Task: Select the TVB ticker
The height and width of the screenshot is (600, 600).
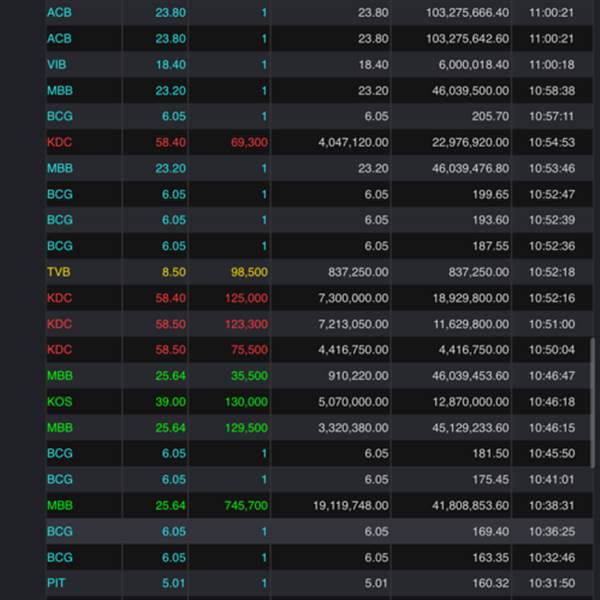Action: coord(59,272)
